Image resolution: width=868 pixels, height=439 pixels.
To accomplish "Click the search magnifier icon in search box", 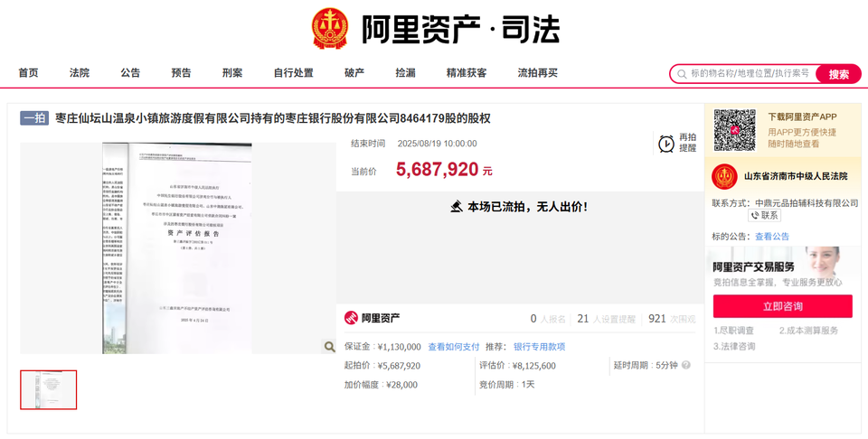I will click(680, 74).
